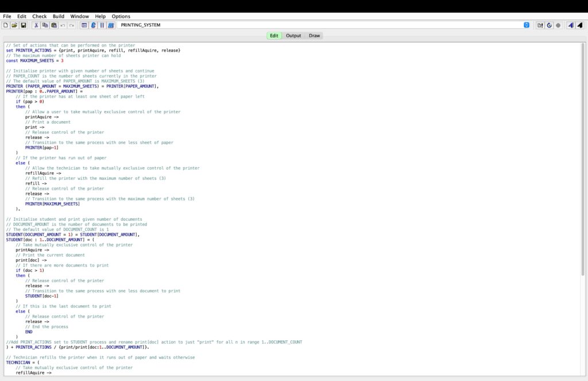Click the black sail-shaped toolbar icon
The height and width of the screenshot is (381, 588).
pyautogui.click(x=580, y=25)
